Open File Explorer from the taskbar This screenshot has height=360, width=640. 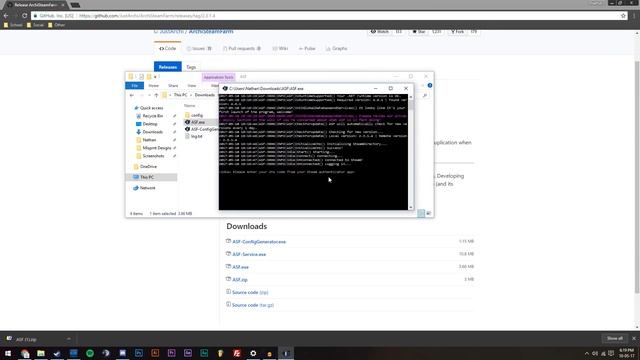click(x=41, y=353)
